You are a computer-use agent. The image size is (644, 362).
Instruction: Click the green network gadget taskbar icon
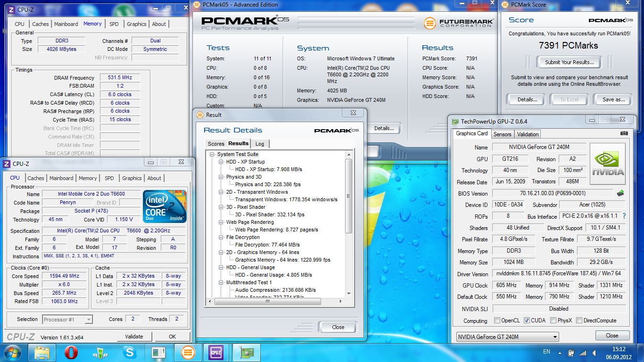[x=99, y=353]
